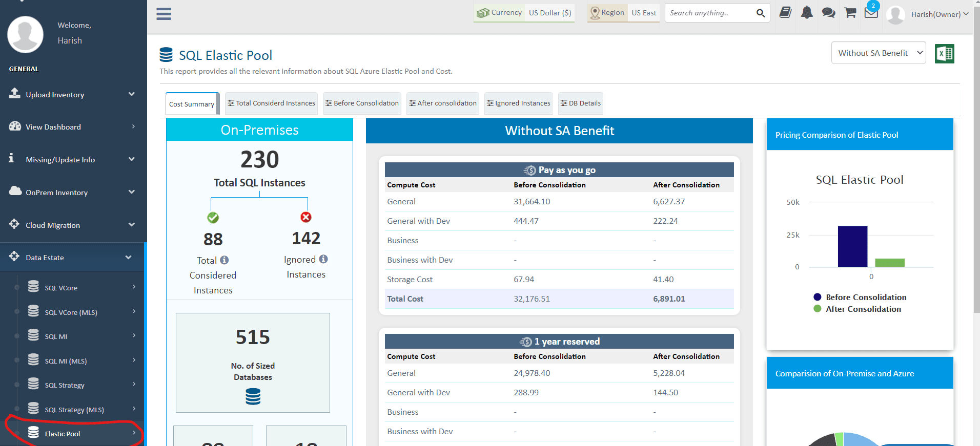
Task: Open the notifications bell
Action: (x=807, y=13)
